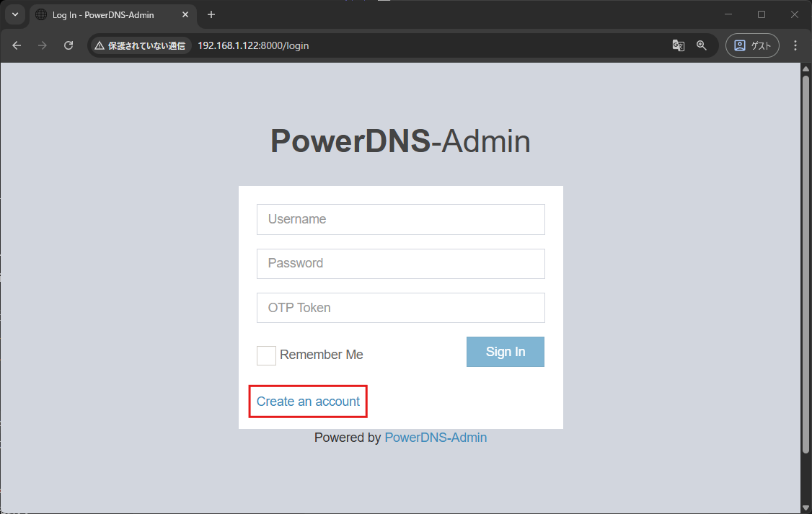
Task: Minimize the browser window
Action: click(728, 14)
